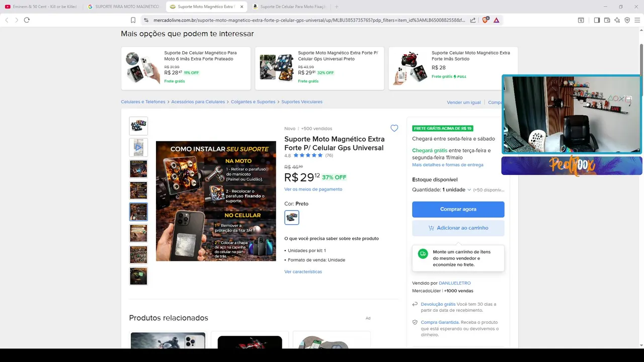Viewport: 644px width, 362px height.
Task: Select the video thumbnail with play icon
Action: click(x=138, y=147)
